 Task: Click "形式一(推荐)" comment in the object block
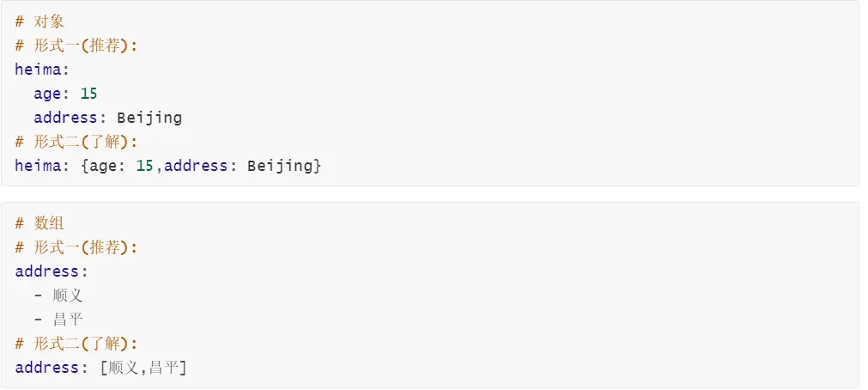click(85, 46)
